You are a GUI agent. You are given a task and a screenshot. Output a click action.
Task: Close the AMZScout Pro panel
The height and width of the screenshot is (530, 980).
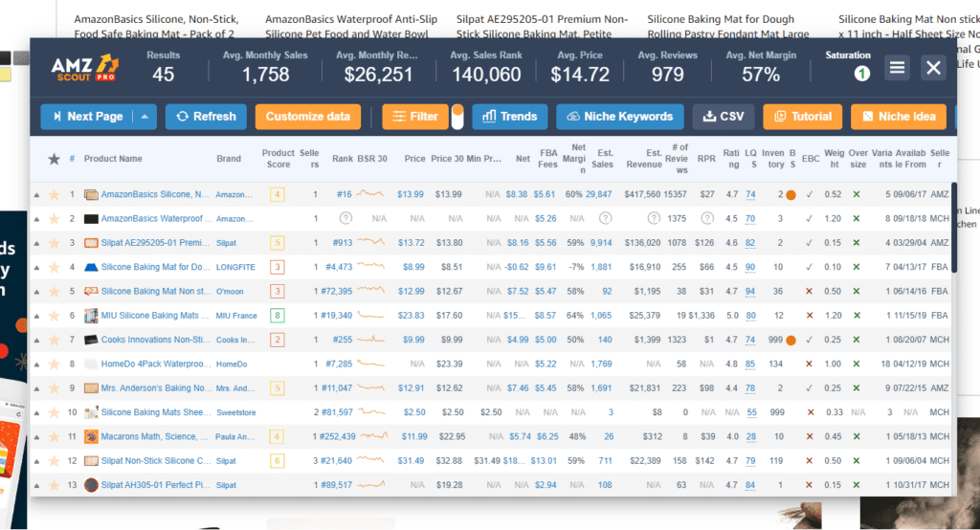[x=933, y=68]
